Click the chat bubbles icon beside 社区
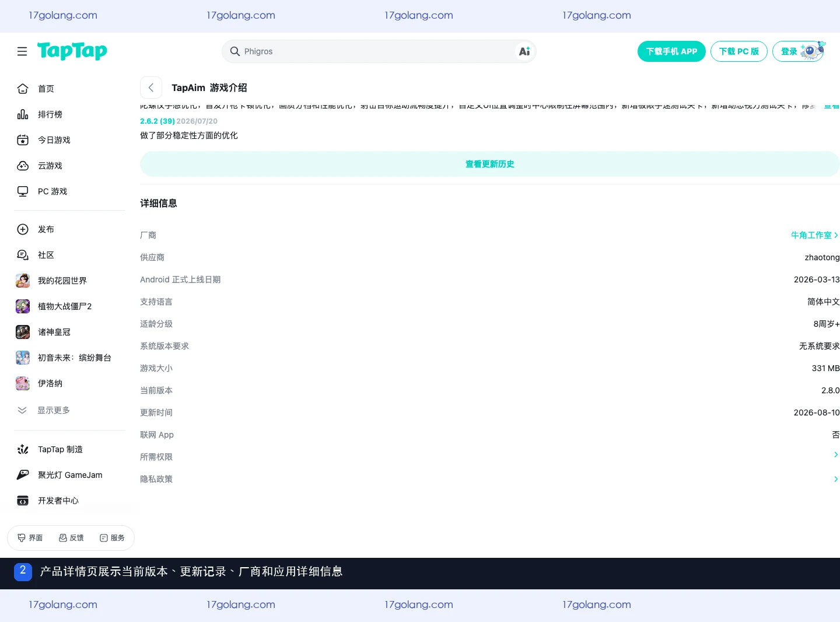This screenshot has width=840, height=622. click(23, 255)
